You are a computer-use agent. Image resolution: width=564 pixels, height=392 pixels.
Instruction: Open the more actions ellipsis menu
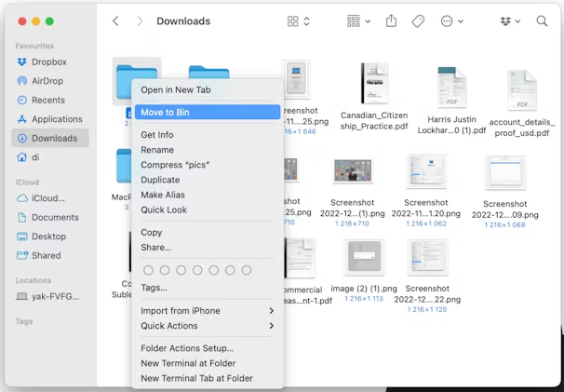[451, 20]
